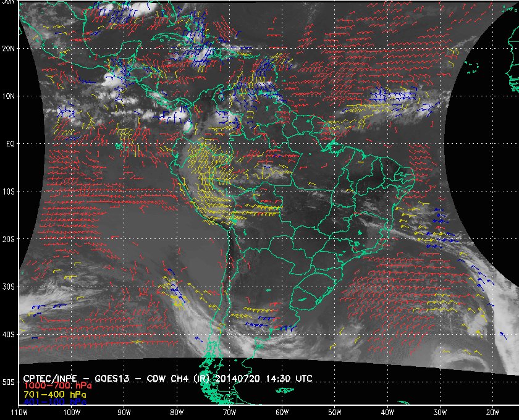The width and height of the screenshot is (519, 420).
Task: Click the blue 401-100 hPa legend entry
Action: (54, 402)
